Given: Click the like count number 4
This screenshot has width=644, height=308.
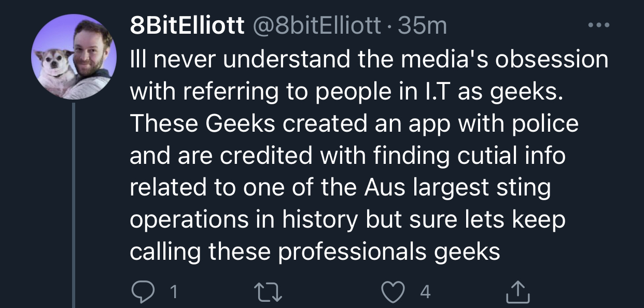Looking at the screenshot, I should (425, 293).
